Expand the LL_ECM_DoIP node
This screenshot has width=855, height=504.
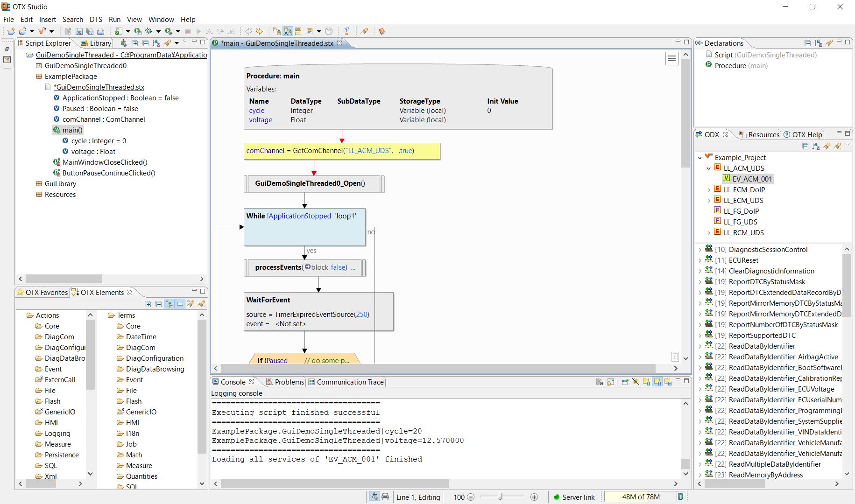pyautogui.click(x=710, y=189)
